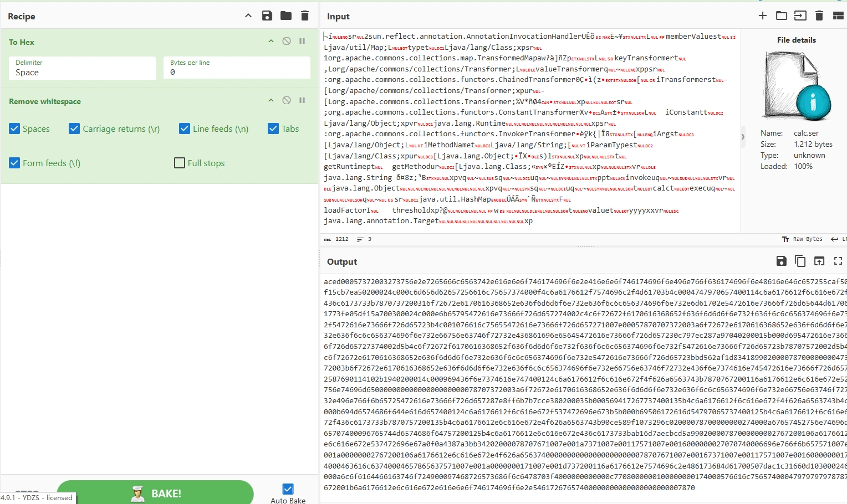Change the Raw Bytes input encoding
Image resolution: width=847 pixels, height=504 pixels.
[803, 239]
